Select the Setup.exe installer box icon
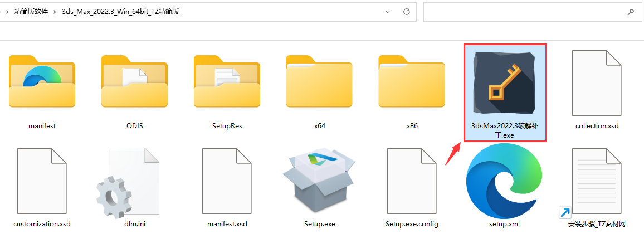644x248 pixels. click(x=319, y=181)
